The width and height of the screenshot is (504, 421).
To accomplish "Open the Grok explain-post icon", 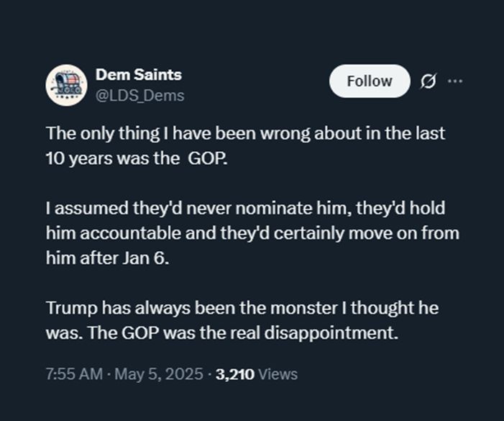I will (427, 82).
